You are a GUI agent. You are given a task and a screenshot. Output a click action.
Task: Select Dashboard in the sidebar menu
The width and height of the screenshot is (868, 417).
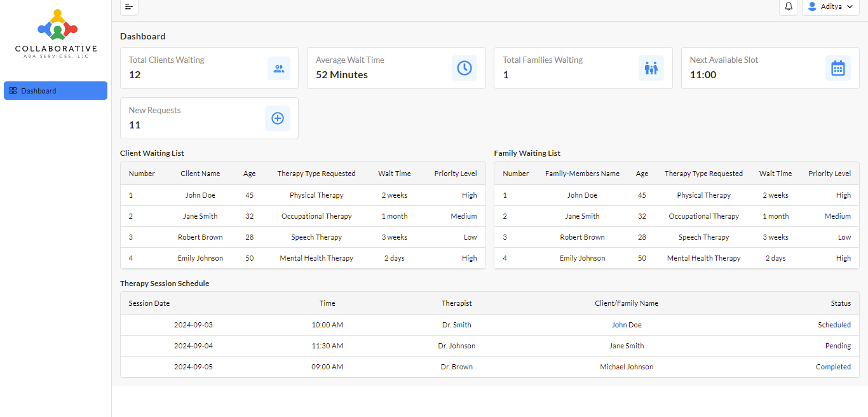[55, 91]
